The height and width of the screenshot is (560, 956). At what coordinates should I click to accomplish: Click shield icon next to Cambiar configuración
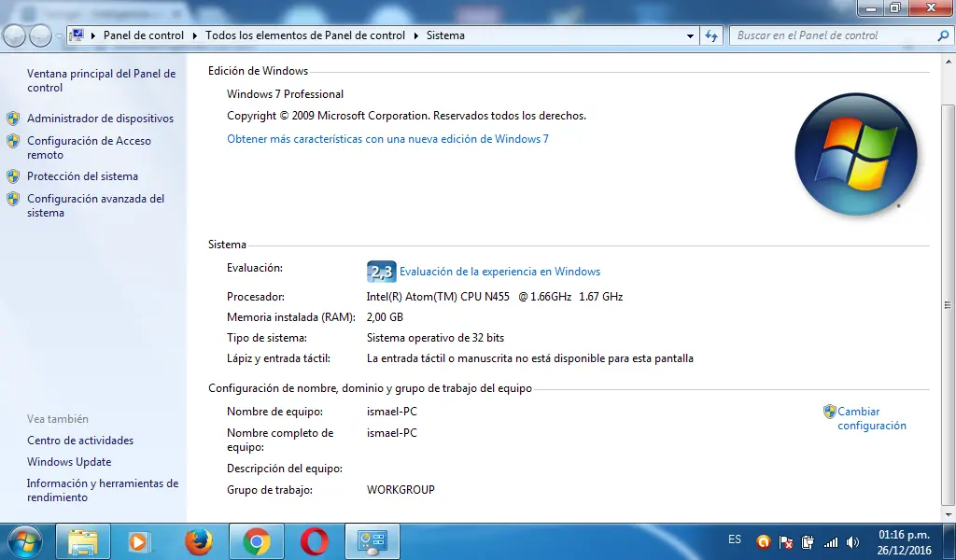tap(829, 412)
